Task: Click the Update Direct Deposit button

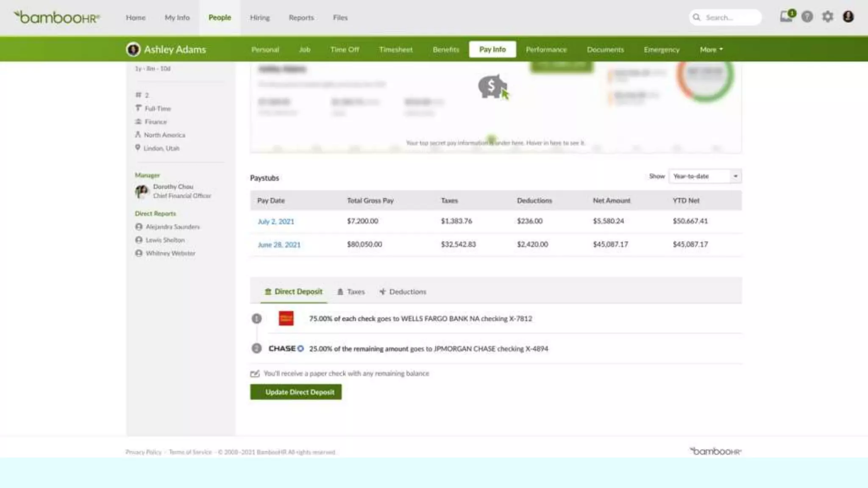Action: (x=296, y=392)
